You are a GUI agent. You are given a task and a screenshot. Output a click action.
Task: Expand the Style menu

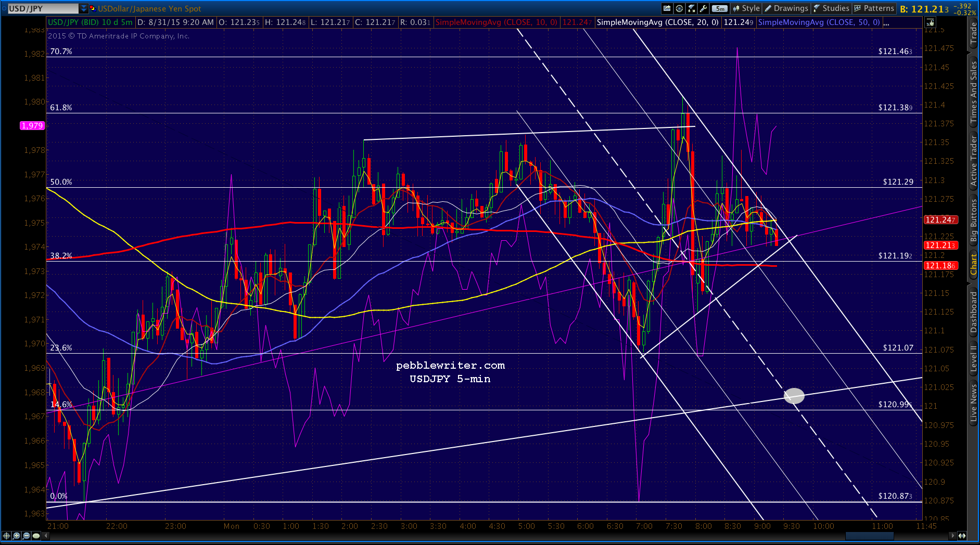point(746,8)
